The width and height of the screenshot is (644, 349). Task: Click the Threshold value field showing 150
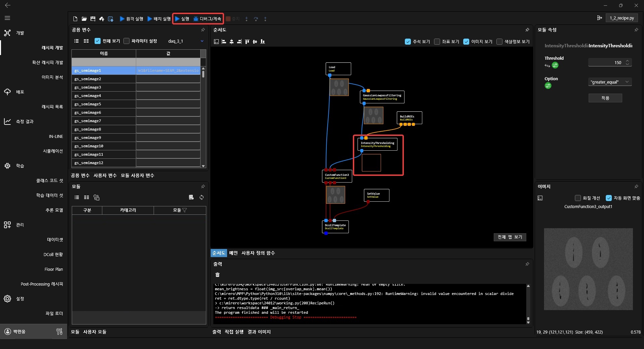606,63
